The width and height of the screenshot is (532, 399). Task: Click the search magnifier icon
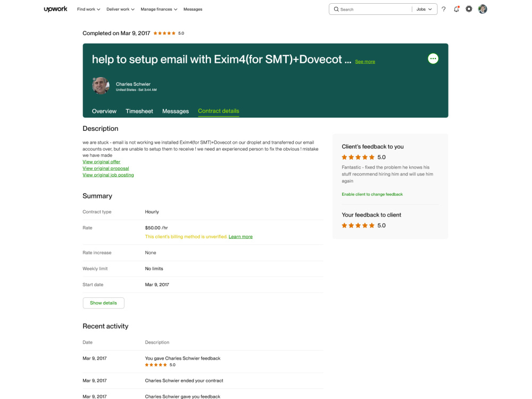click(x=336, y=9)
